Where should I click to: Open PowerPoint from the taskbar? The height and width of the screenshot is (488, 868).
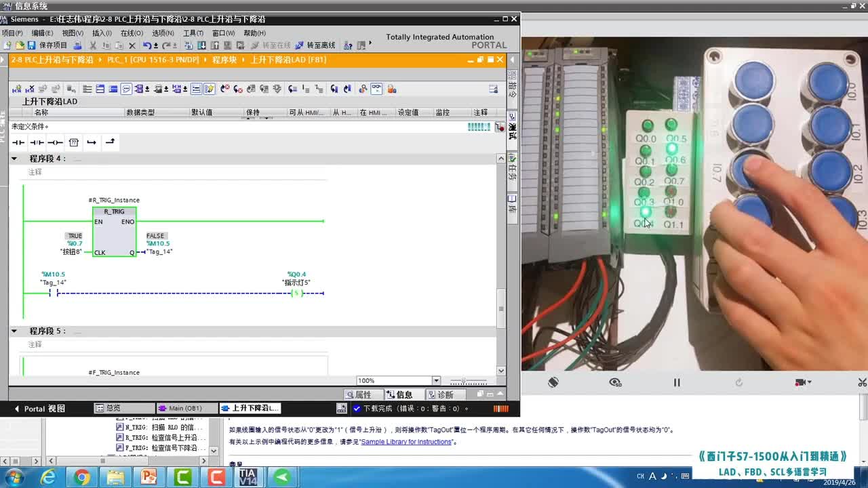149,477
